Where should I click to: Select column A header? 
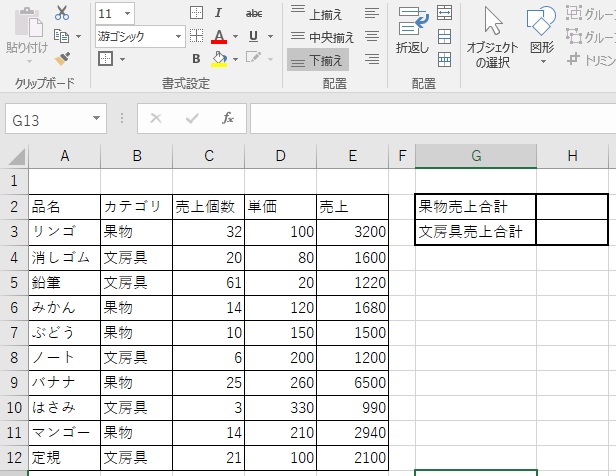[64, 156]
